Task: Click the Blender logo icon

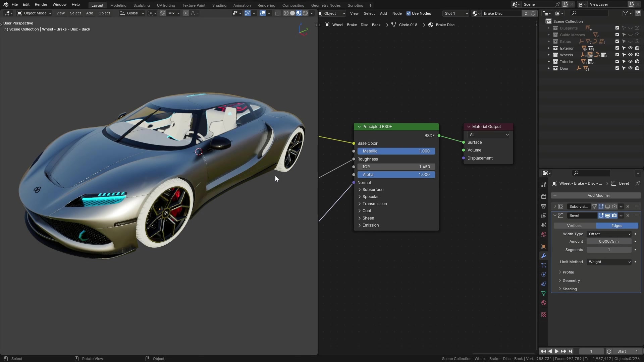Action: [6, 4]
